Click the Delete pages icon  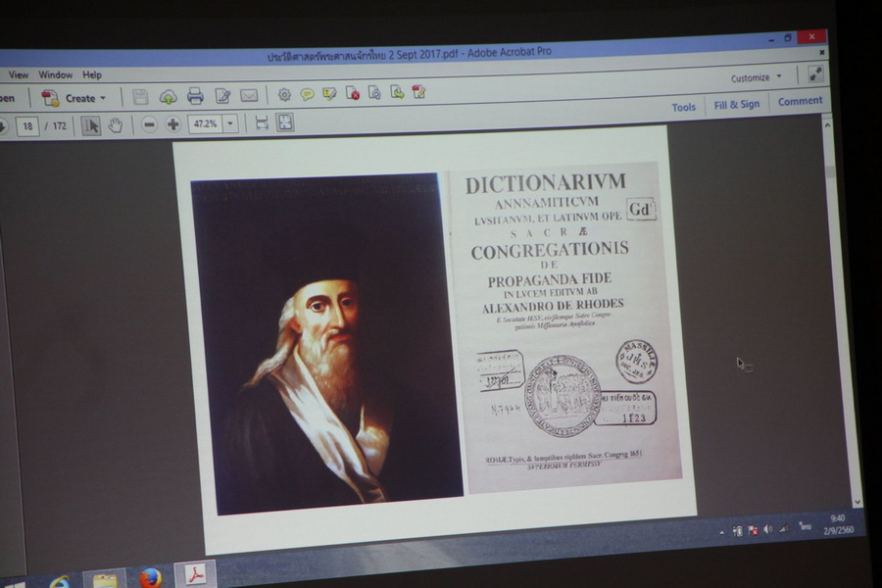(353, 93)
